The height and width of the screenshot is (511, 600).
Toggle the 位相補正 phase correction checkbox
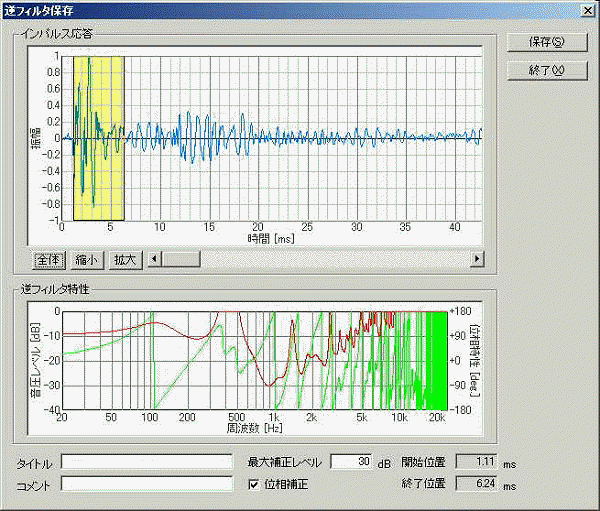coord(253,484)
